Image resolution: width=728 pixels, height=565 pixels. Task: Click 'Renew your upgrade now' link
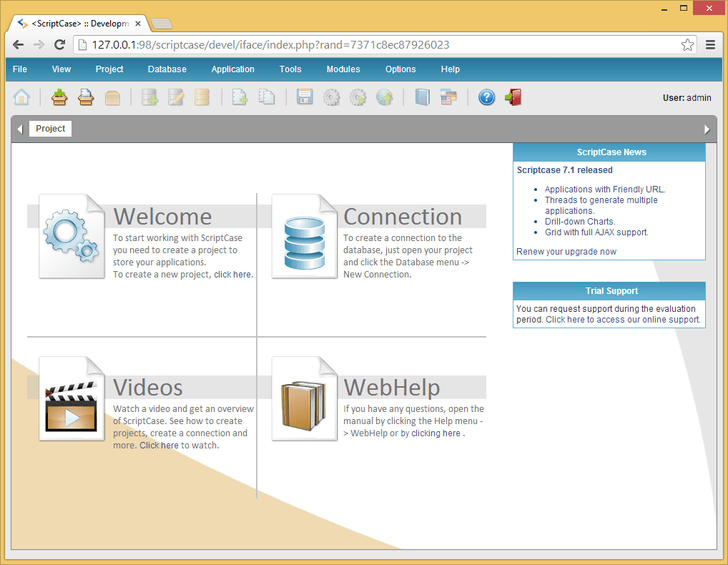tap(566, 252)
